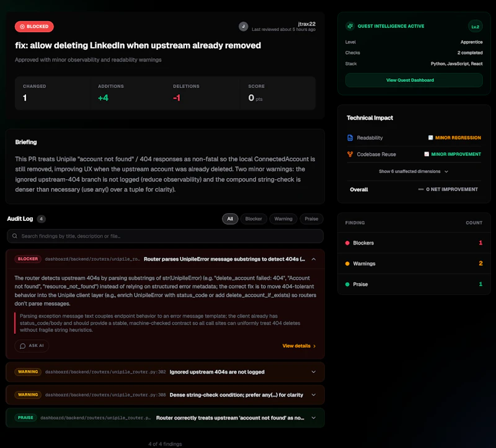Click the Ask AI chat bubble icon
The height and width of the screenshot is (448, 496).
click(23, 346)
